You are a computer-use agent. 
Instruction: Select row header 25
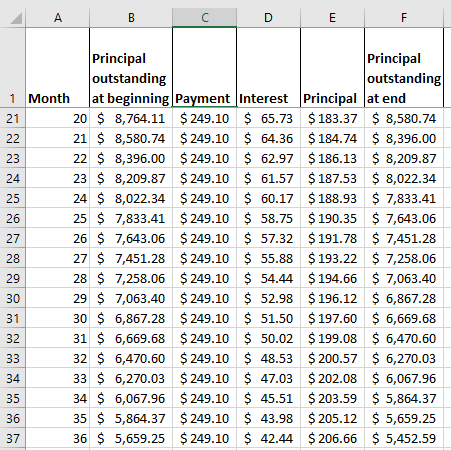[x=12, y=198]
